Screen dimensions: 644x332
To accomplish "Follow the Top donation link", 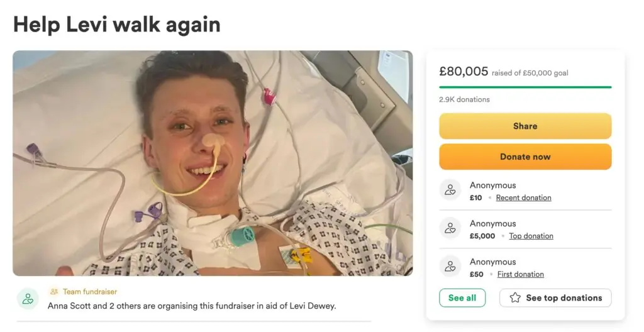I will pyautogui.click(x=531, y=236).
